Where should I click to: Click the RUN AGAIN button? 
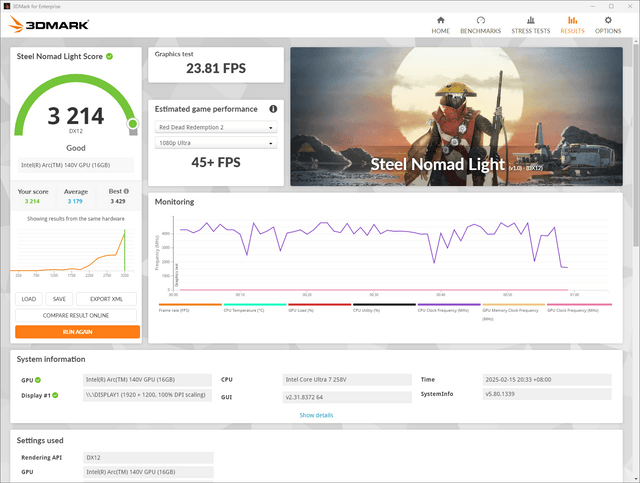78,332
